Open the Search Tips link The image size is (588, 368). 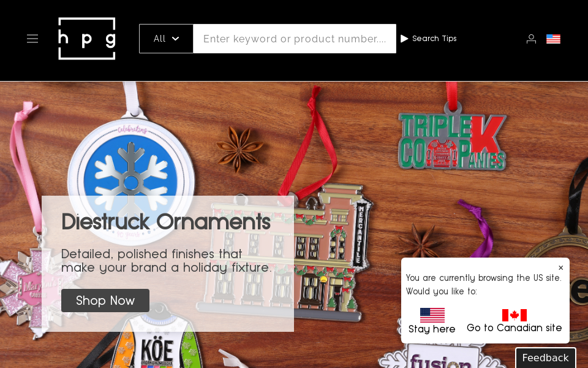pyautogui.click(x=434, y=39)
